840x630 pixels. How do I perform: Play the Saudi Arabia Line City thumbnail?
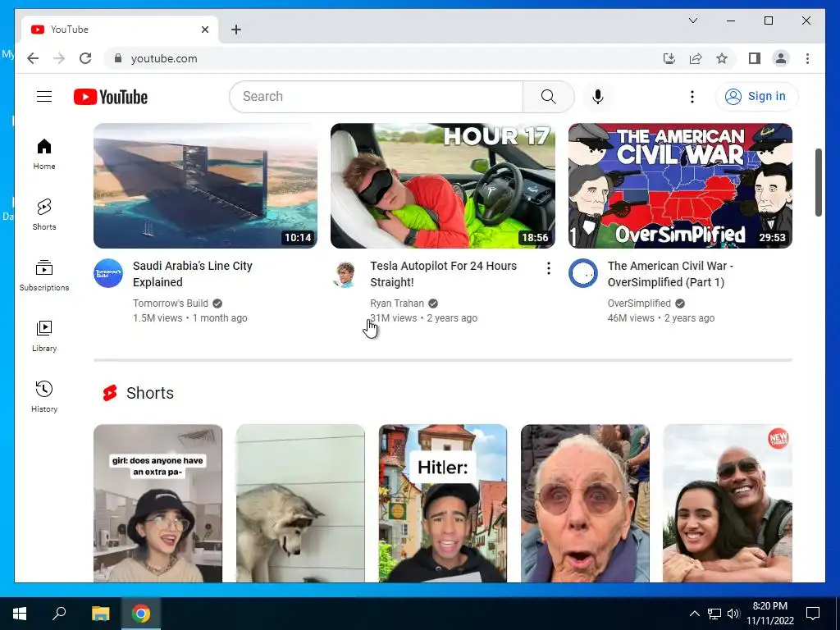point(205,185)
